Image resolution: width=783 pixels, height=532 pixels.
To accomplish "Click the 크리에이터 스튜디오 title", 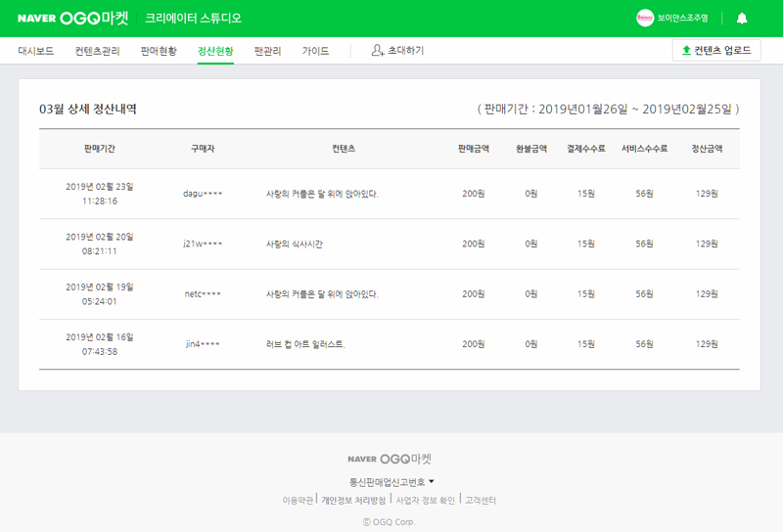I will point(193,19).
